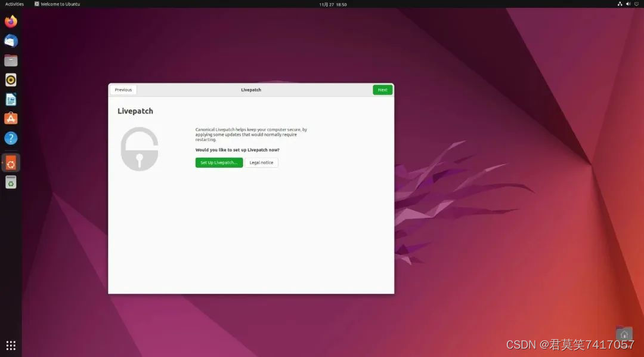Open the Trash icon in the dock
Image resolution: width=644 pixels, height=357 pixels.
tap(11, 182)
